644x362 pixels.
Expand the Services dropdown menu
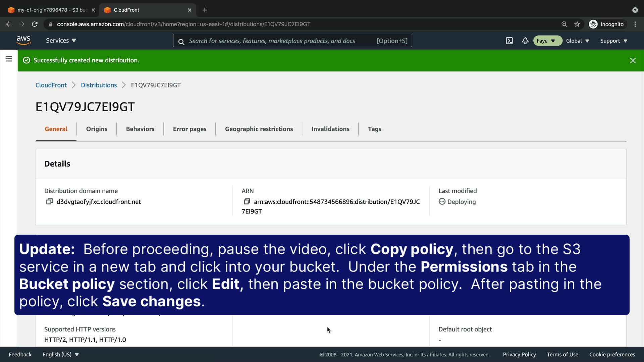pyautogui.click(x=61, y=41)
